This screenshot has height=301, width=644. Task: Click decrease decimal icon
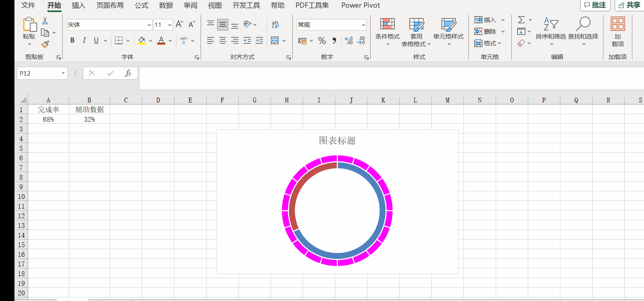click(361, 41)
